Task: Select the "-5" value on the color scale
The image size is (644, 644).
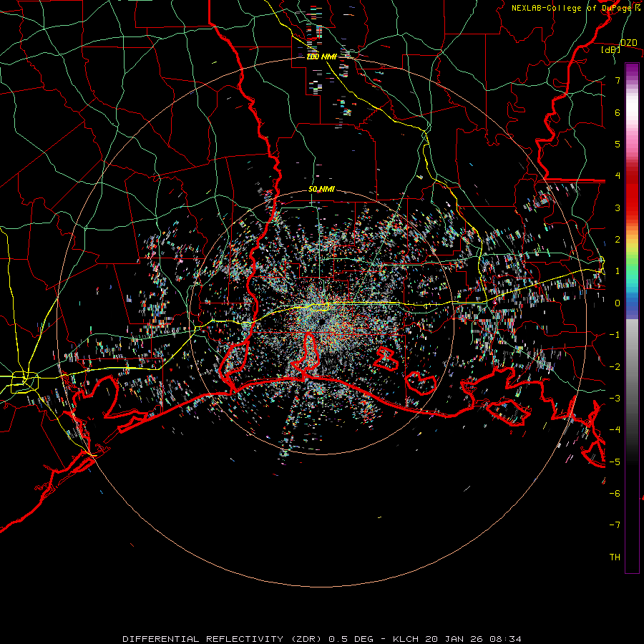Action: 615,462
